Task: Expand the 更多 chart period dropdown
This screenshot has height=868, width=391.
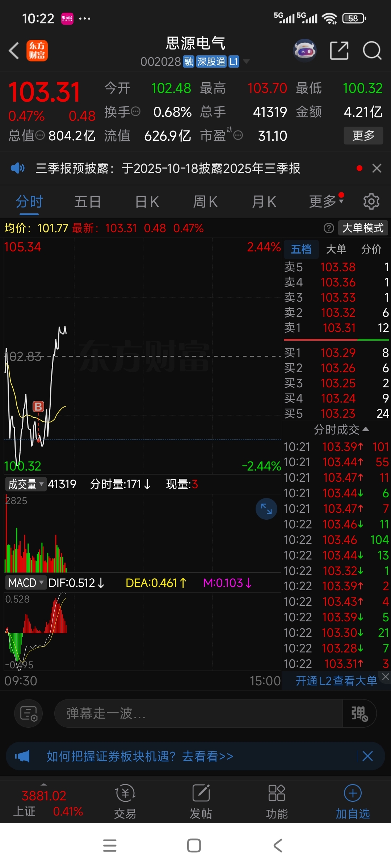Action: 326,201
